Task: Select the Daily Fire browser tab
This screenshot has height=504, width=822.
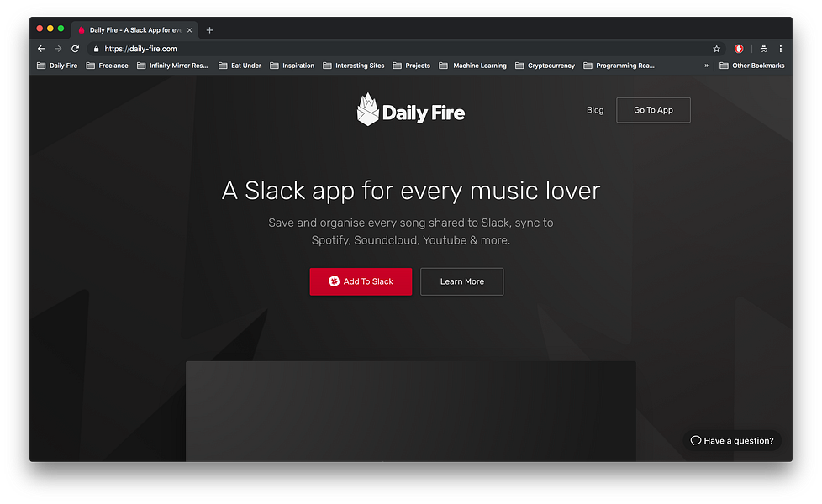Action: click(x=134, y=30)
